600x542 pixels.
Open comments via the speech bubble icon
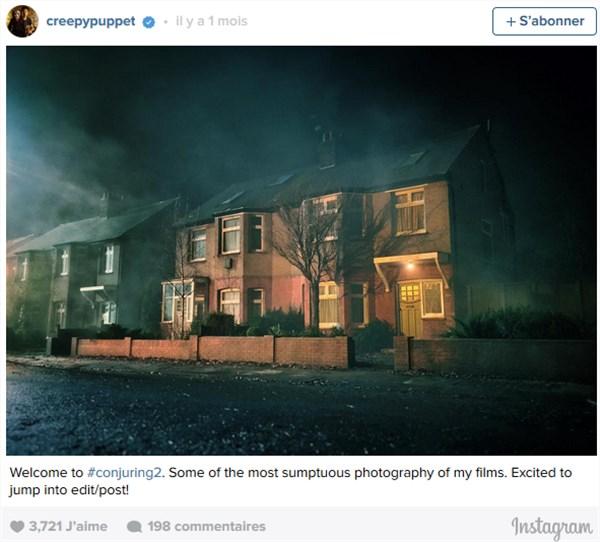[x=134, y=527]
